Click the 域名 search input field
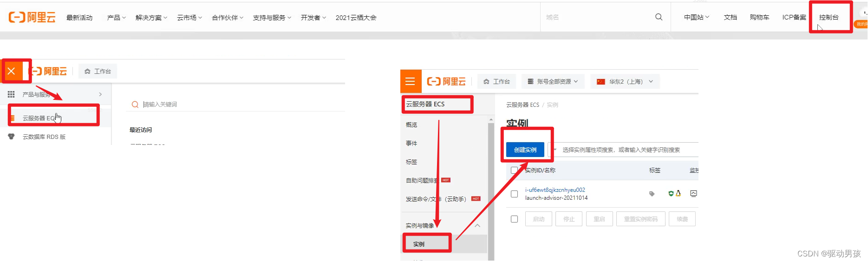The image size is (868, 262). (597, 17)
